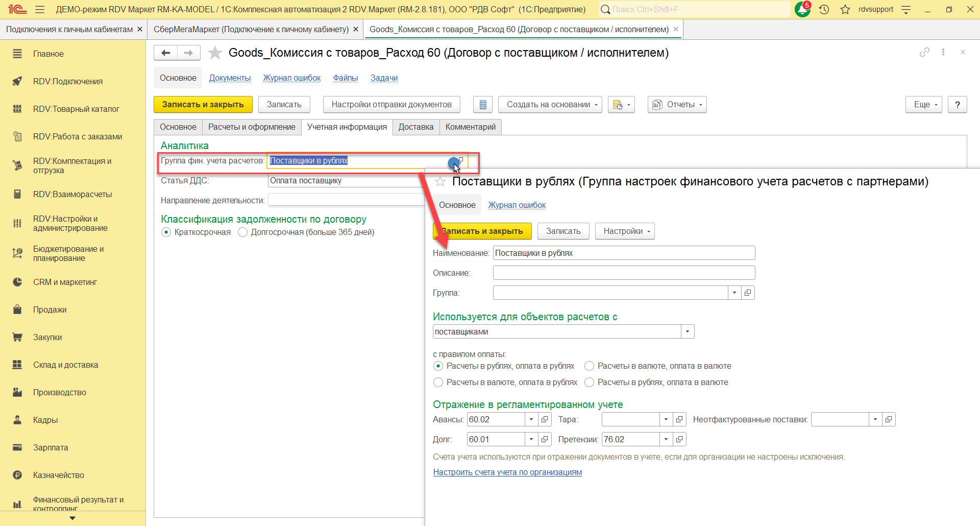Expand the поставщиками combo box arrow
980x526 pixels.
[x=688, y=331]
